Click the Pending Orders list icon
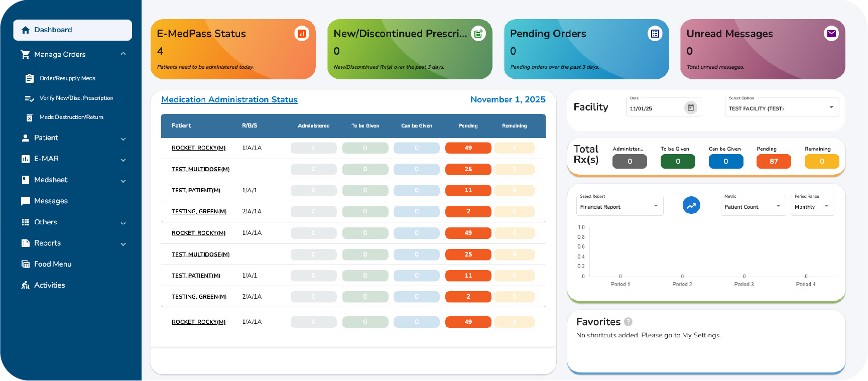The image size is (868, 381). (x=655, y=34)
